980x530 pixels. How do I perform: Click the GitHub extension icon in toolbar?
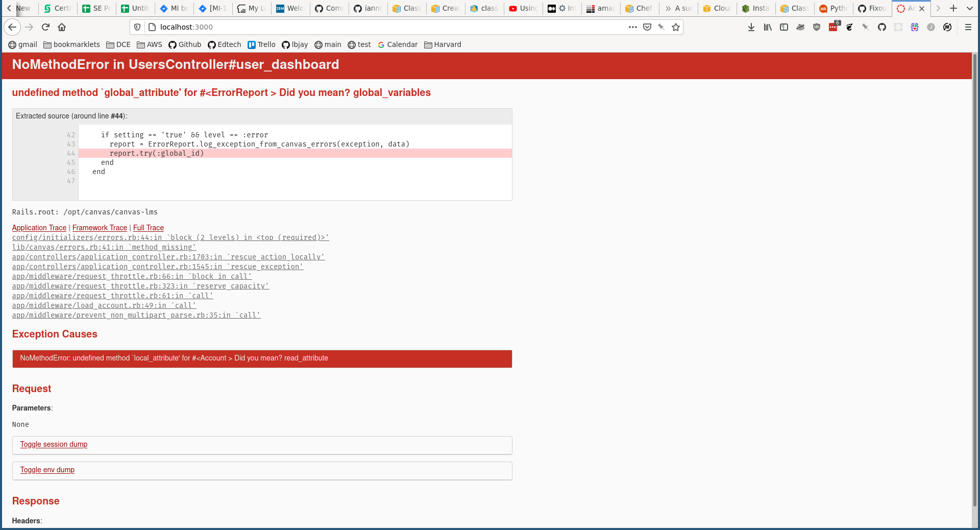[x=882, y=27]
